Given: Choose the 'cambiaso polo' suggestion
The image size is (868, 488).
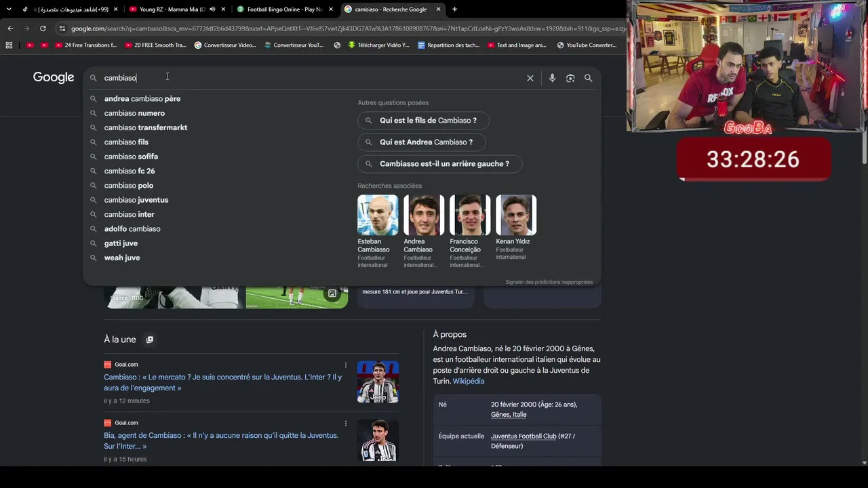Looking at the screenshot, I should (129, 186).
